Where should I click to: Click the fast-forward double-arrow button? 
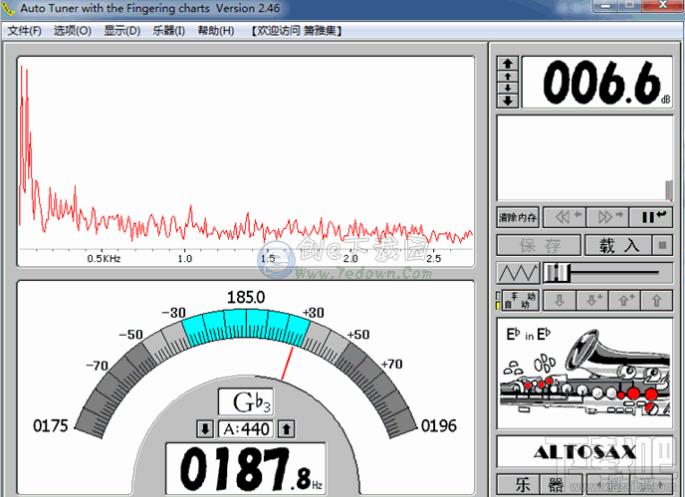[607, 217]
